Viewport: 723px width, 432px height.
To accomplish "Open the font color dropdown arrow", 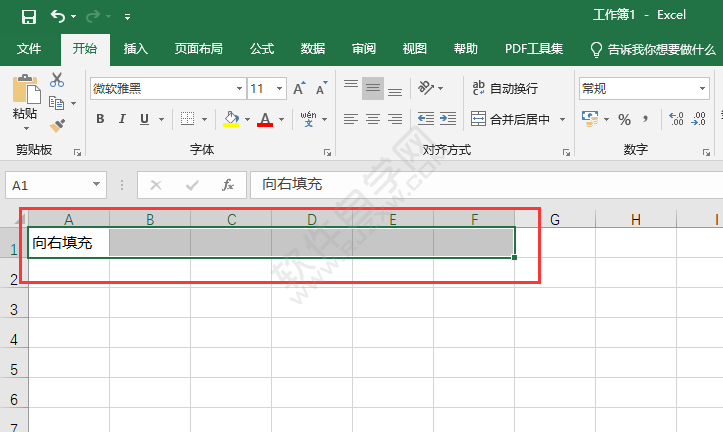I will coord(281,119).
